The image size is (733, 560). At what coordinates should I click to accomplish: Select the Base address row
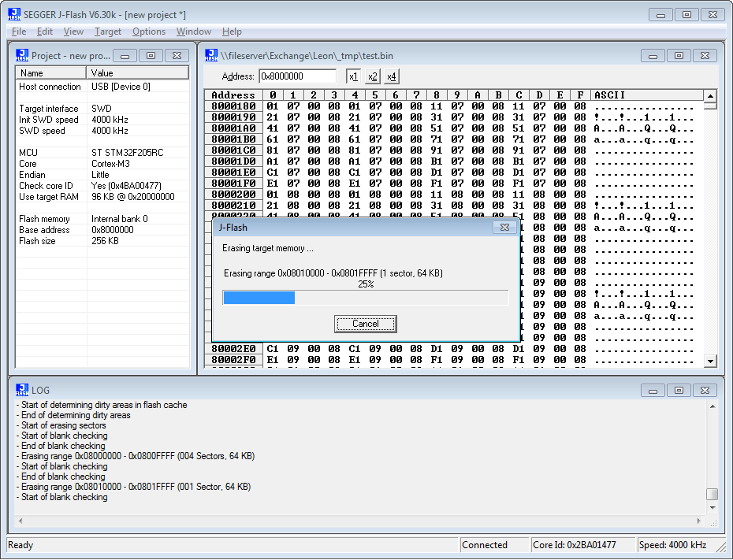pos(102,230)
